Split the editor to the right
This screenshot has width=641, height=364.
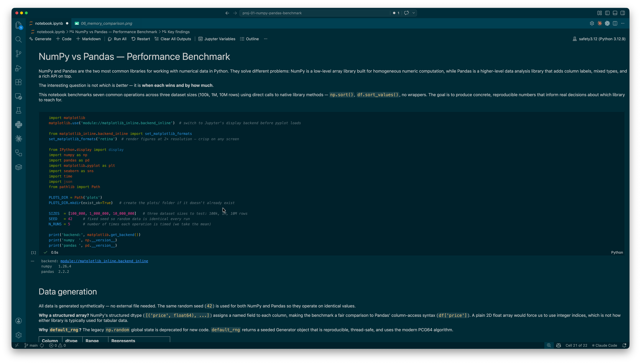click(615, 23)
